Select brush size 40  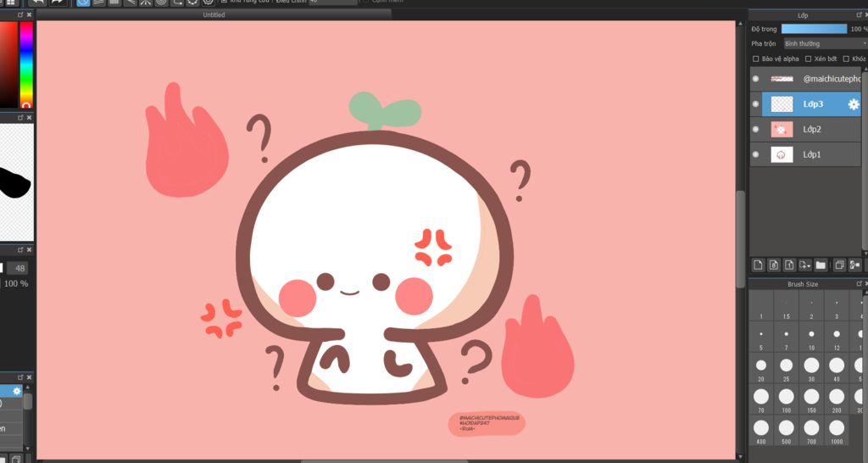(x=837, y=368)
